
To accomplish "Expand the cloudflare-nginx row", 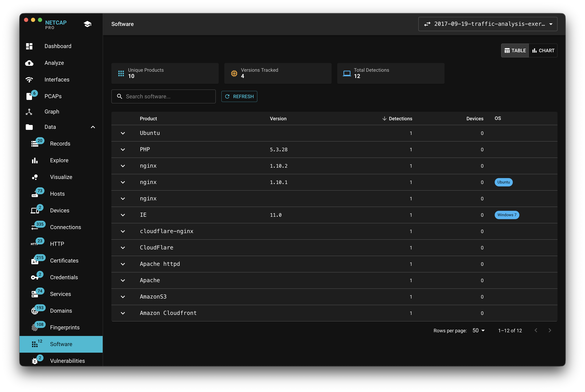I will click(123, 231).
